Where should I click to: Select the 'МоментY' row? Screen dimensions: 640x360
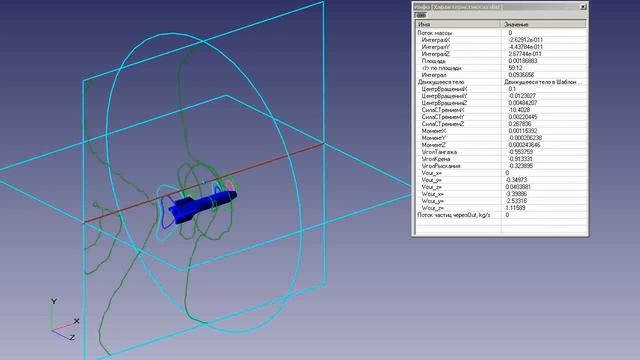(x=501, y=138)
